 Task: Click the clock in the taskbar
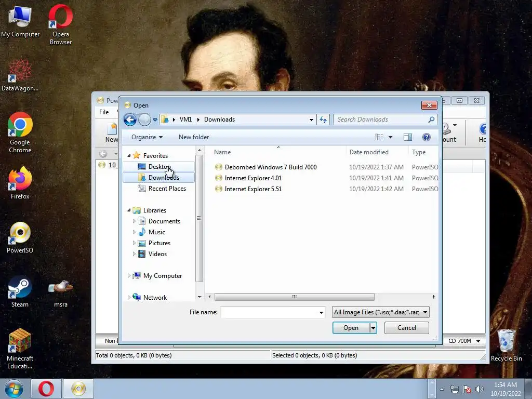pyautogui.click(x=506, y=389)
